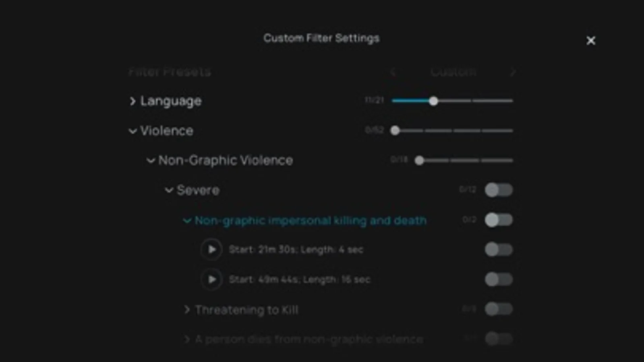
Task: Collapse the Severe section chevron
Action: pos(169,190)
